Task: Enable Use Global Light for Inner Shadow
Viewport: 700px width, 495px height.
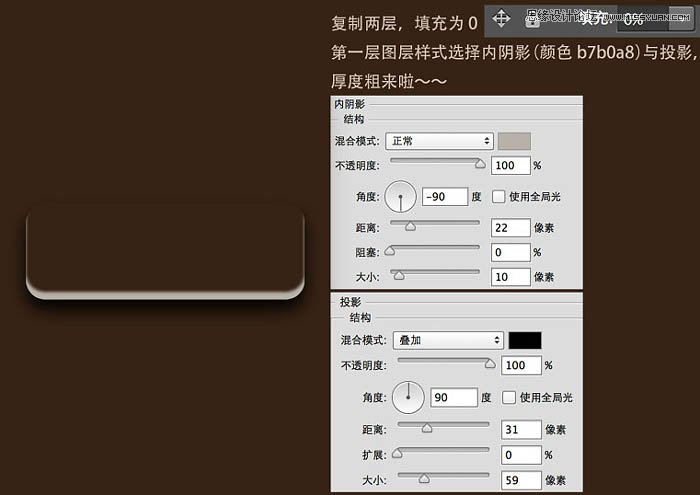Action: pos(498,196)
